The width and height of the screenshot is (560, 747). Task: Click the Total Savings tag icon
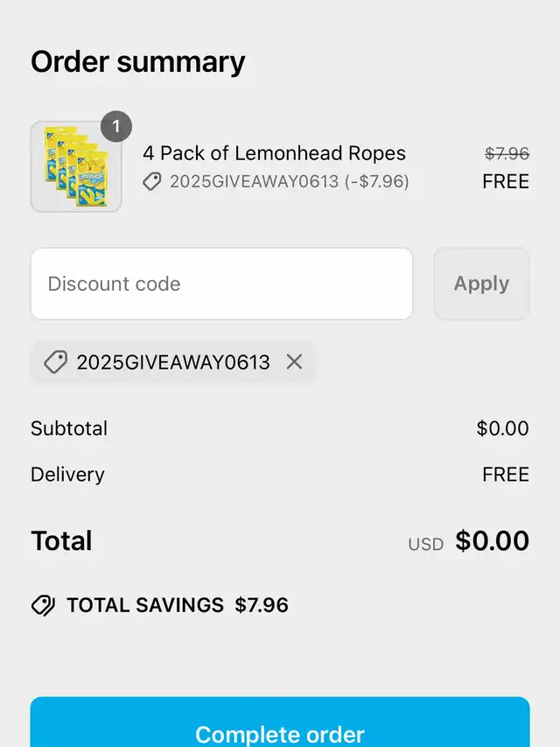(x=43, y=605)
